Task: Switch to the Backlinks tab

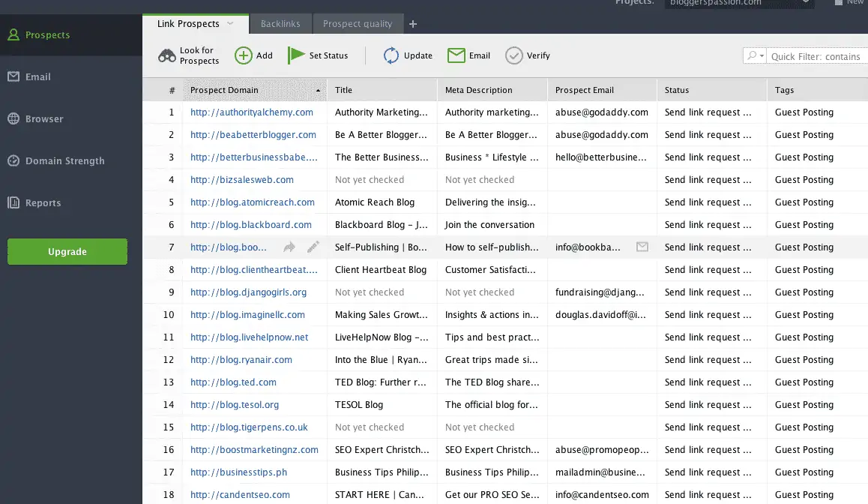Action: point(280,24)
